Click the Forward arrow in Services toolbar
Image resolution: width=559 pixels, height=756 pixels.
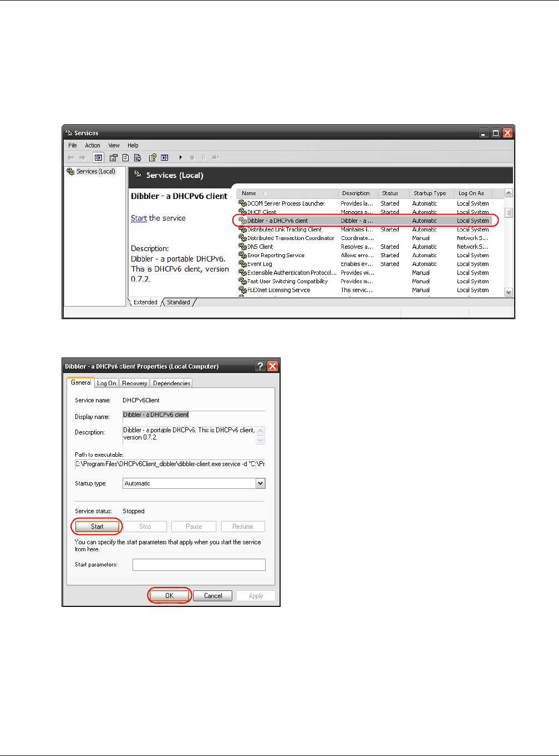coord(82,157)
